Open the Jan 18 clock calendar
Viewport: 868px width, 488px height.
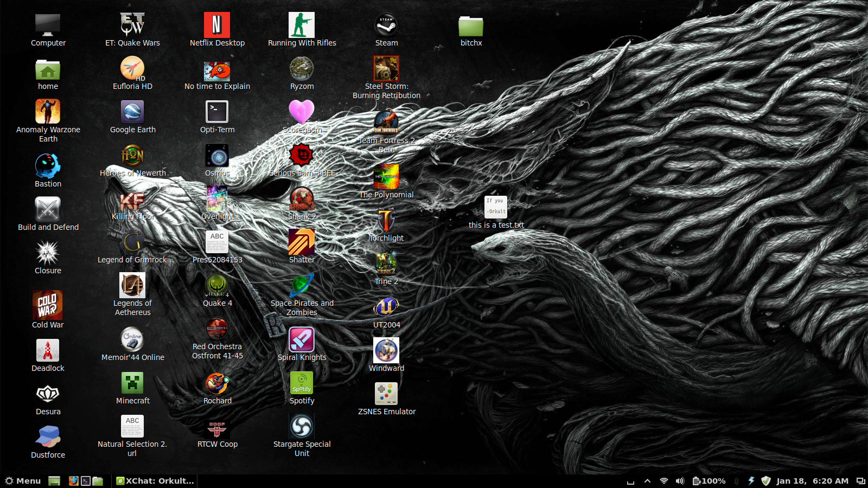812,481
